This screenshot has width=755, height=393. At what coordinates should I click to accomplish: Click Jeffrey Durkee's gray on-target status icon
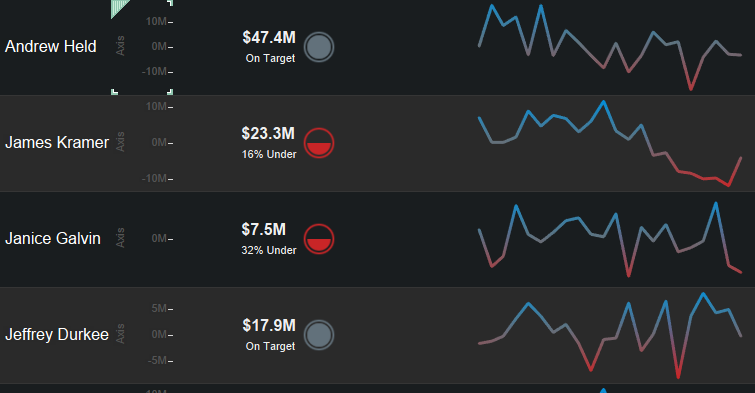(319, 335)
